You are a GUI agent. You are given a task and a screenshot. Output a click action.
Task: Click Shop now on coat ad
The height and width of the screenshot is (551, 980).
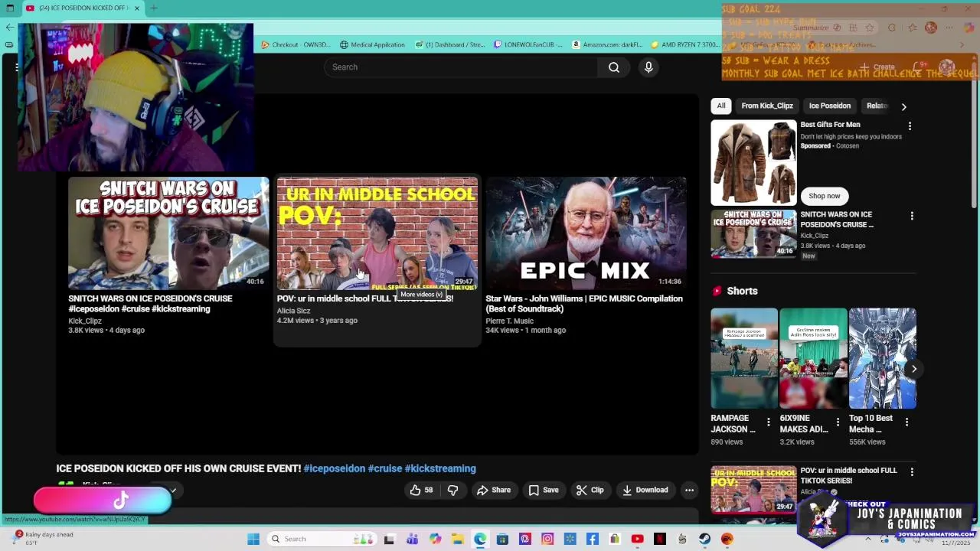825,196
